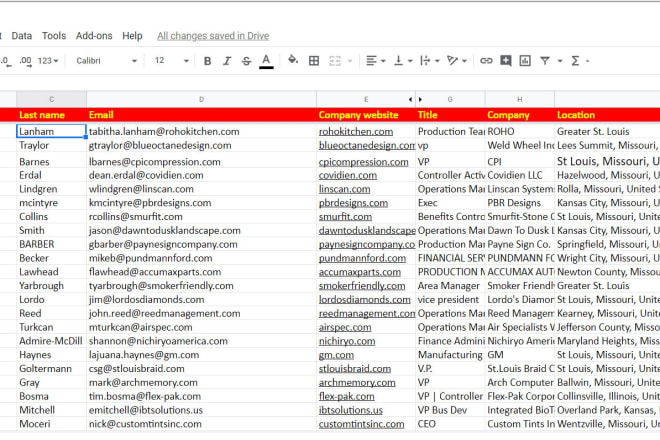Toggle italic formatting
The width and height of the screenshot is (660, 440).
[227, 61]
